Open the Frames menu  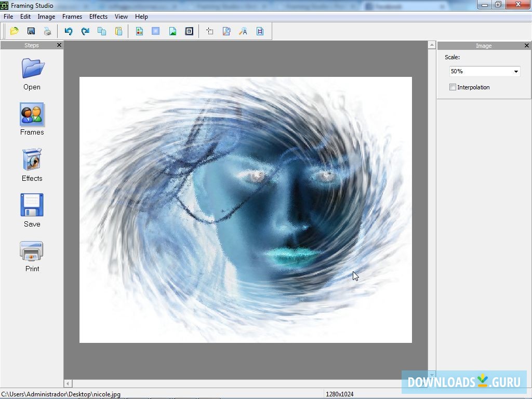point(72,16)
